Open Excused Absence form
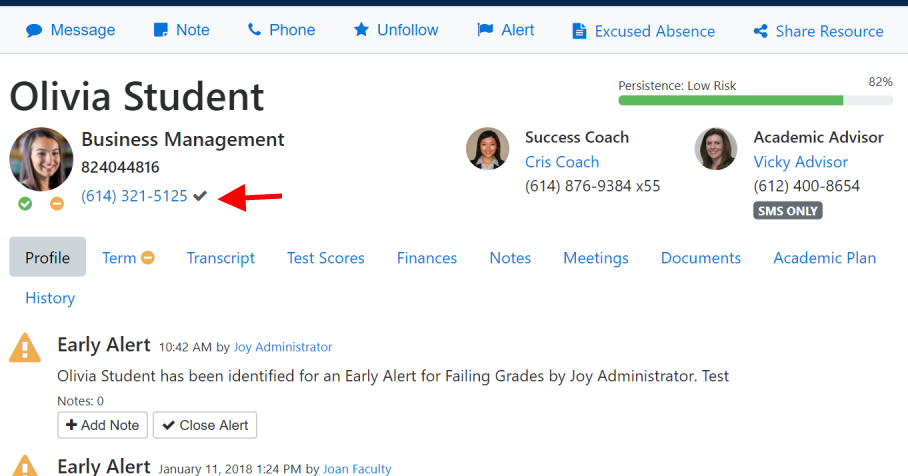 pos(644,31)
